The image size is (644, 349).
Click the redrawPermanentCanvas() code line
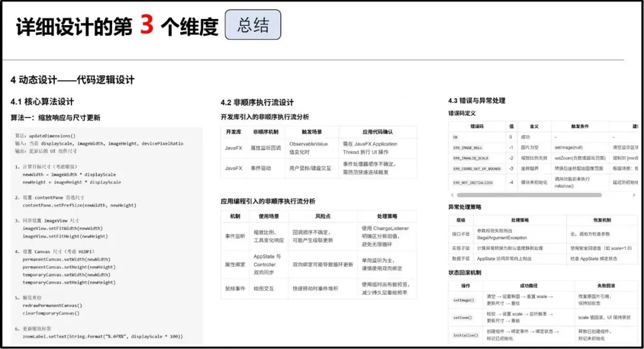pos(52,306)
